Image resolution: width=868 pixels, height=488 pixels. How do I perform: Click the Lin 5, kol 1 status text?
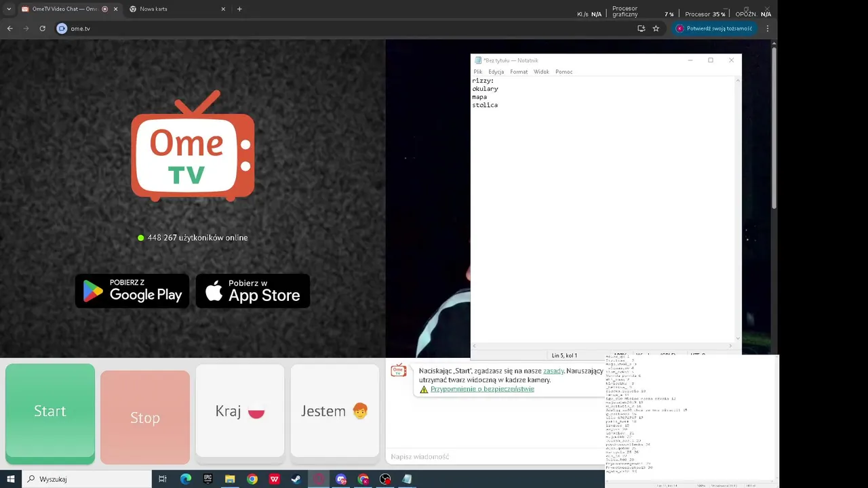pyautogui.click(x=564, y=355)
